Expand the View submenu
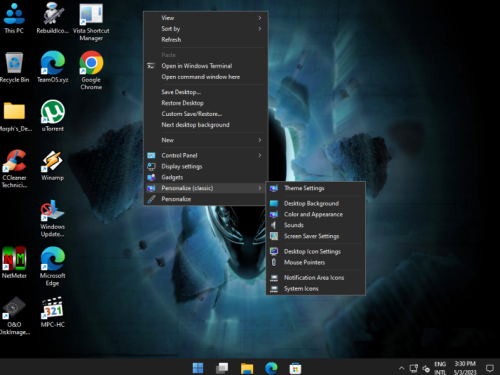The width and height of the screenshot is (500, 375). pos(206,18)
